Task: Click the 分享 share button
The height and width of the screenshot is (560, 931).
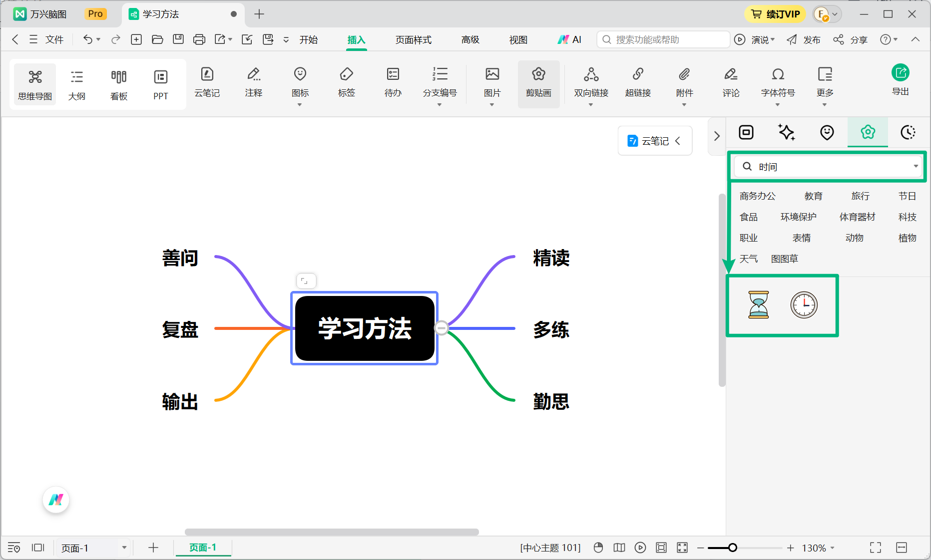Action: click(850, 40)
